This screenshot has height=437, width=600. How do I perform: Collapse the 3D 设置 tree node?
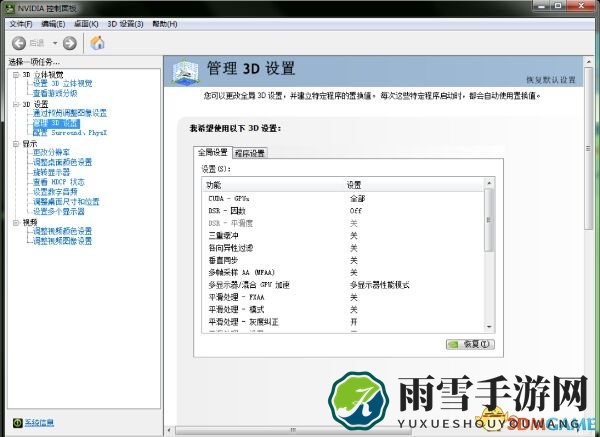coord(16,104)
